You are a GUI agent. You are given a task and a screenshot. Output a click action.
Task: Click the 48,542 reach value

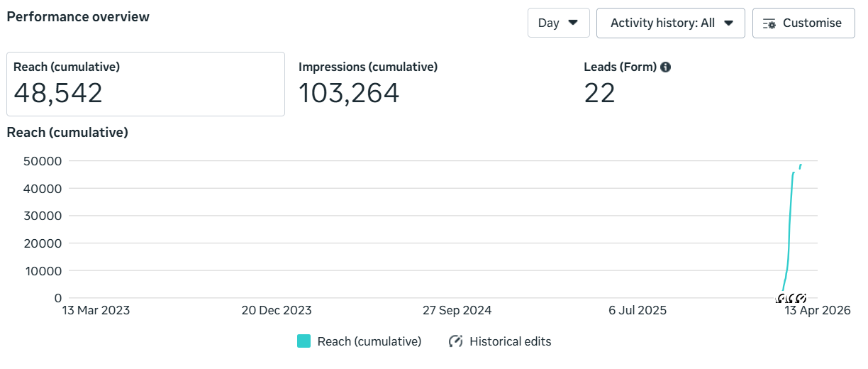(58, 94)
